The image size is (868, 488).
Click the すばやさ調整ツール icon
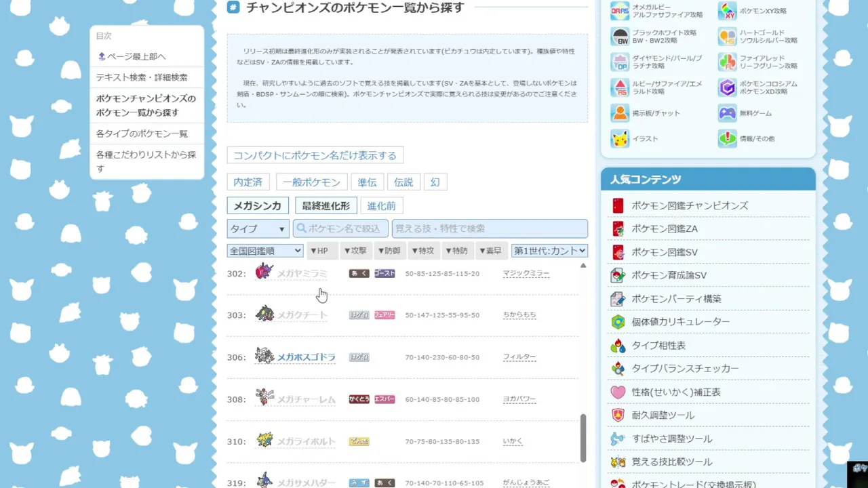pyautogui.click(x=618, y=439)
